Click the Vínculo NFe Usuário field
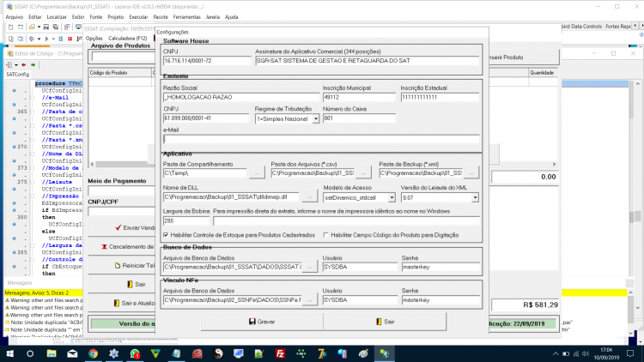The width and height of the screenshot is (644, 362). pyautogui.click(x=360, y=300)
